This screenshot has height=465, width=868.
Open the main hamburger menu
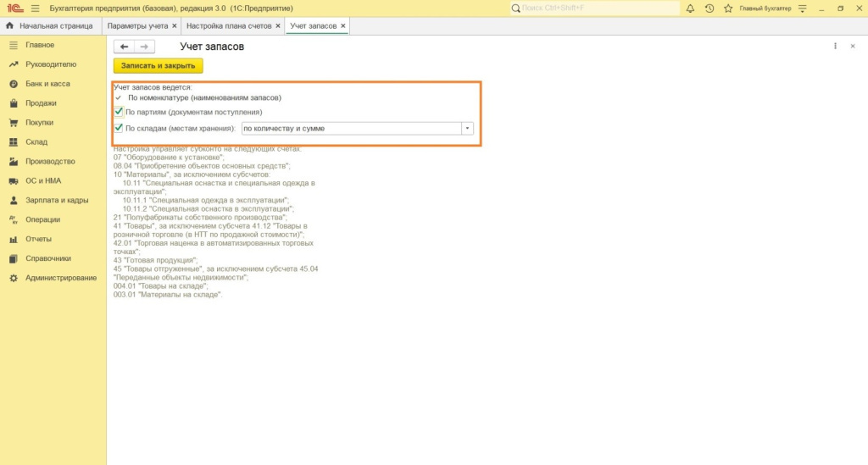point(36,8)
